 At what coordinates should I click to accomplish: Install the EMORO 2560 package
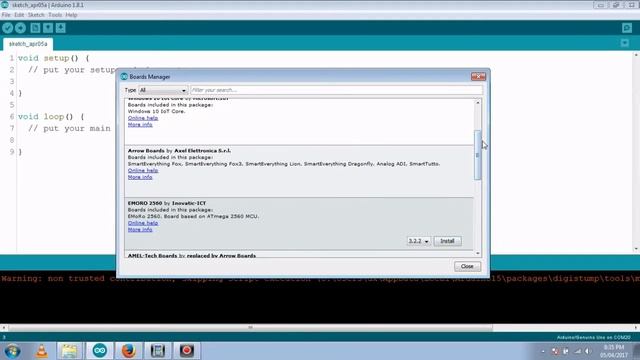click(x=447, y=241)
